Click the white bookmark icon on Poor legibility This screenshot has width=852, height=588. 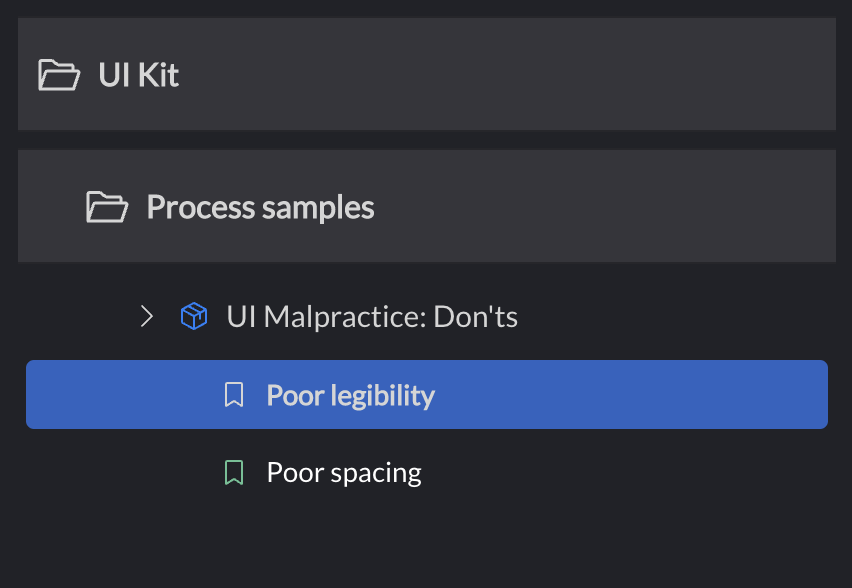(234, 395)
